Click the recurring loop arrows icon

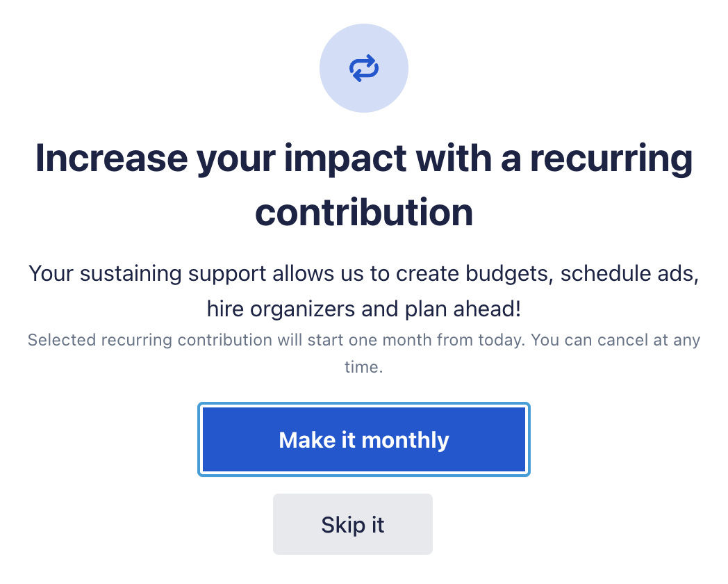pos(363,68)
